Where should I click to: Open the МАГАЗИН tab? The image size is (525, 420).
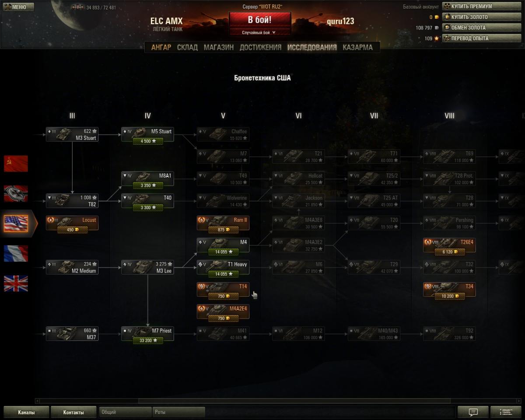tap(219, 47)
